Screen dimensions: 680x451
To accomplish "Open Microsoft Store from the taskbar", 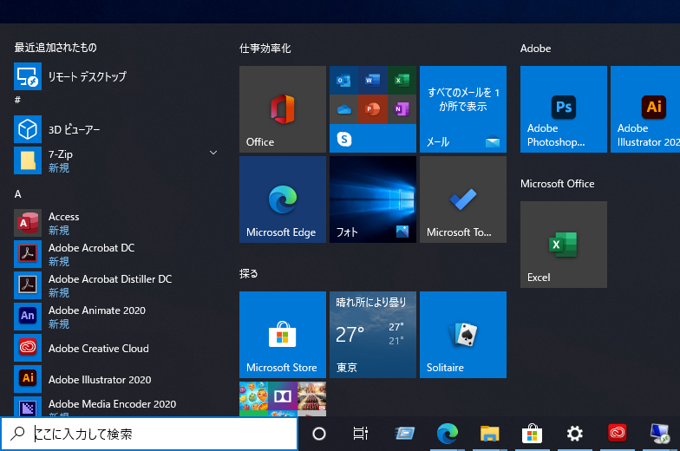I will point(532,433).
